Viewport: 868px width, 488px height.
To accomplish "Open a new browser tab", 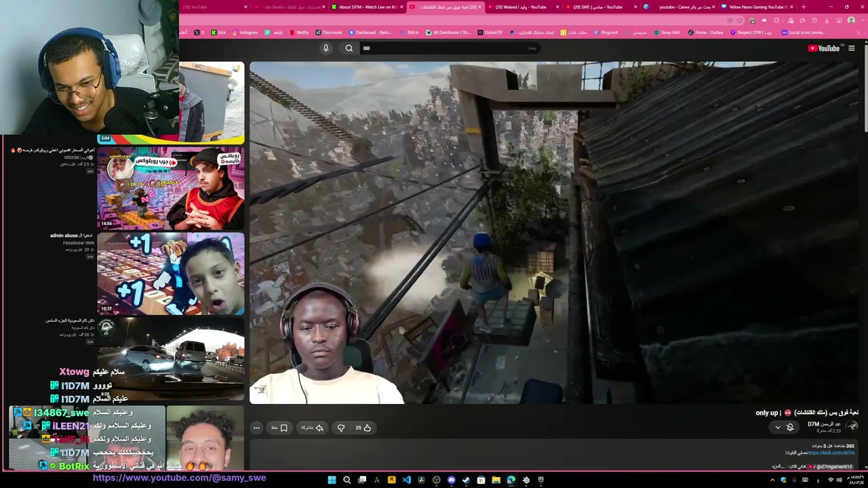I will (x=804, y=7).
